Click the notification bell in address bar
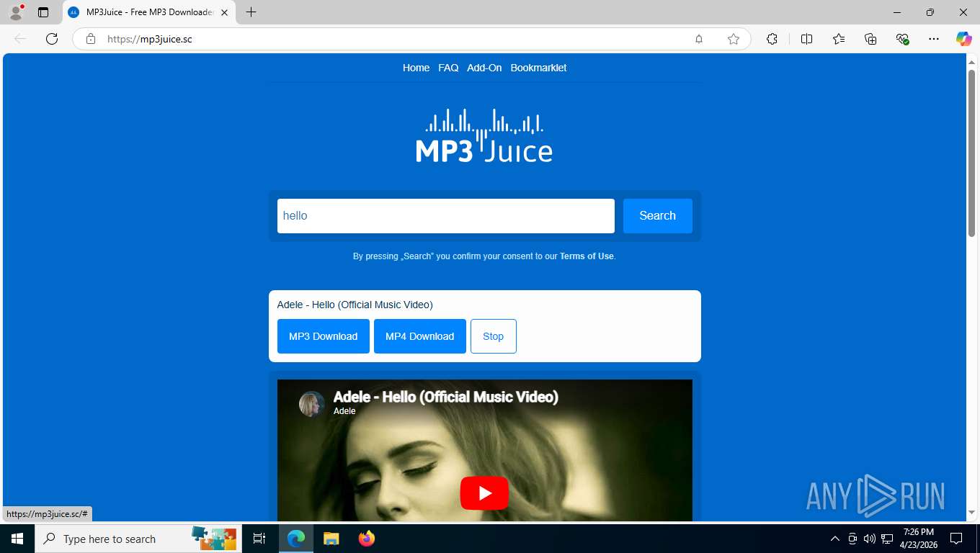Viewport: 980px width, 553px height. click(x=699, y=39)
